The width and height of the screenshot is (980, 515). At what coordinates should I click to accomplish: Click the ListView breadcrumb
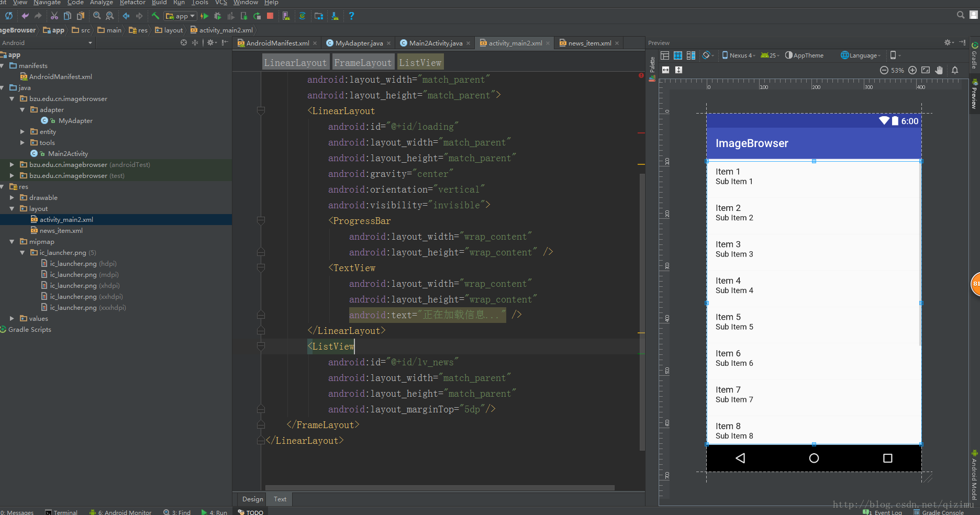[x=420, y=63]
